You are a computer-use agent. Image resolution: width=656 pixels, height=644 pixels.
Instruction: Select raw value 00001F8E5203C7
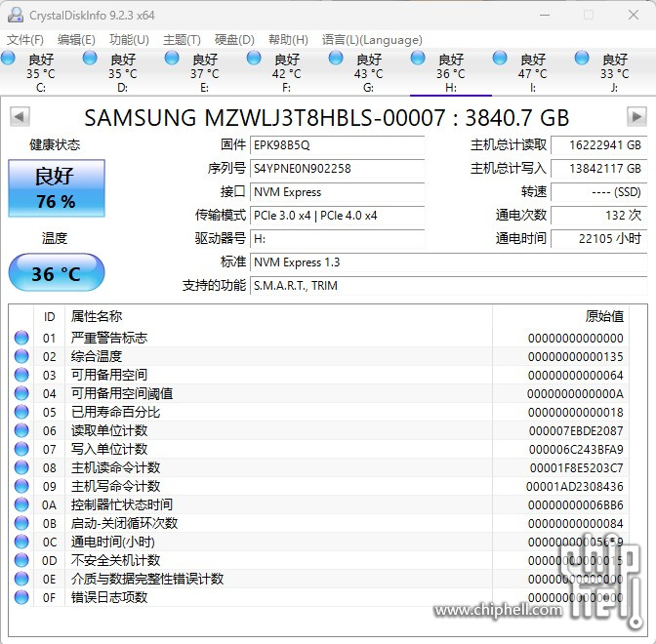[577, 468]
